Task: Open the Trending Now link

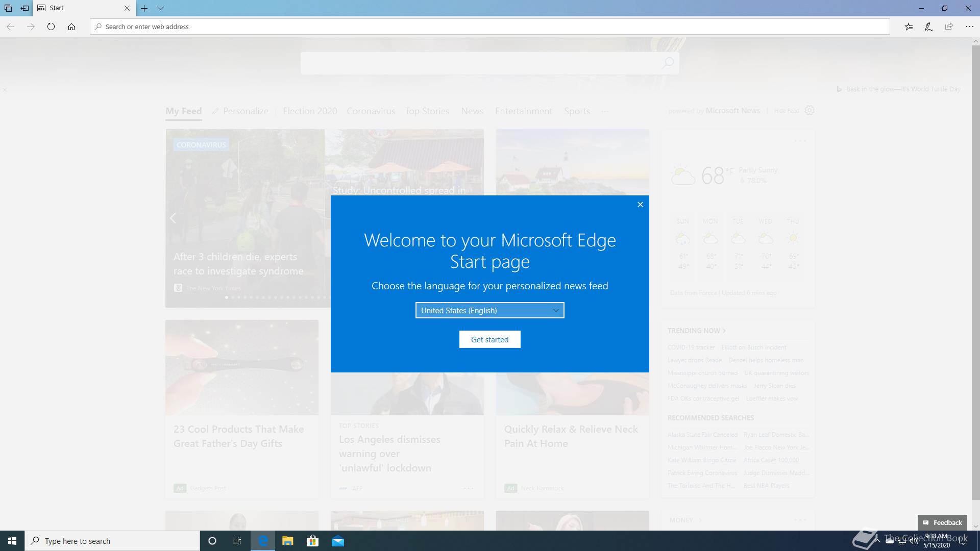Action: pos(696,331)
